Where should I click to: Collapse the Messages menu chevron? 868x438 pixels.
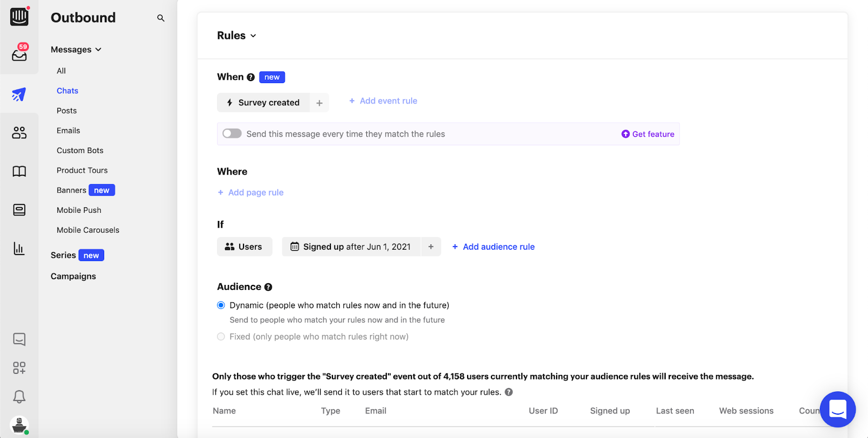click(98, 49)
